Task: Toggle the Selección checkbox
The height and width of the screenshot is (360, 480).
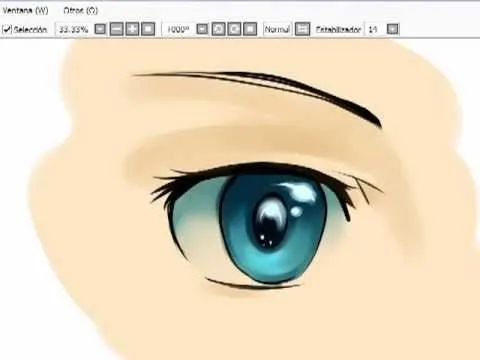Action: click(x=7, y=29)
